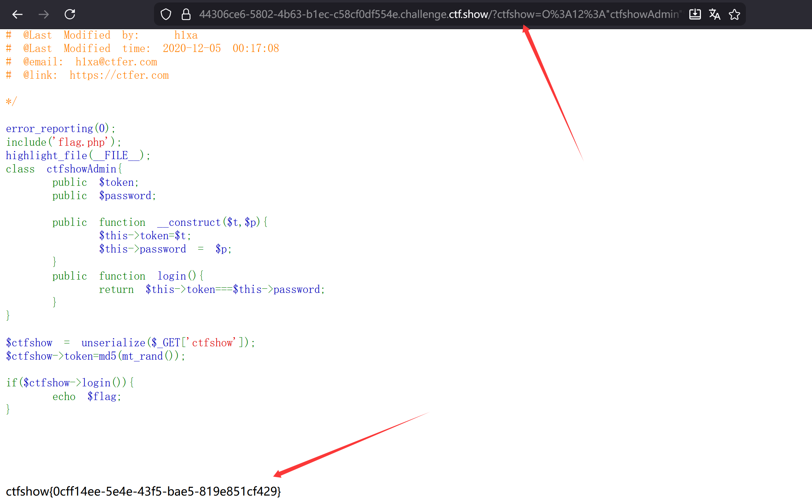812x504 pixels.
Task: Click the md5(mt_rand()) token assignment line
Action: click(95, 356)
